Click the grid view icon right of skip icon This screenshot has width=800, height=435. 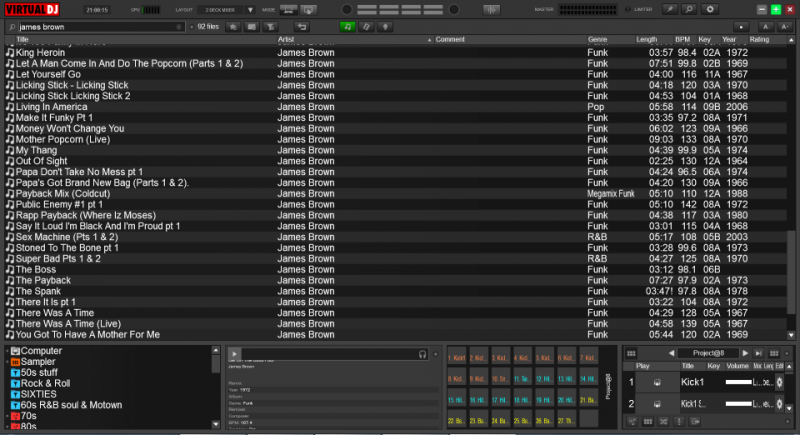[x=774, y=353]
